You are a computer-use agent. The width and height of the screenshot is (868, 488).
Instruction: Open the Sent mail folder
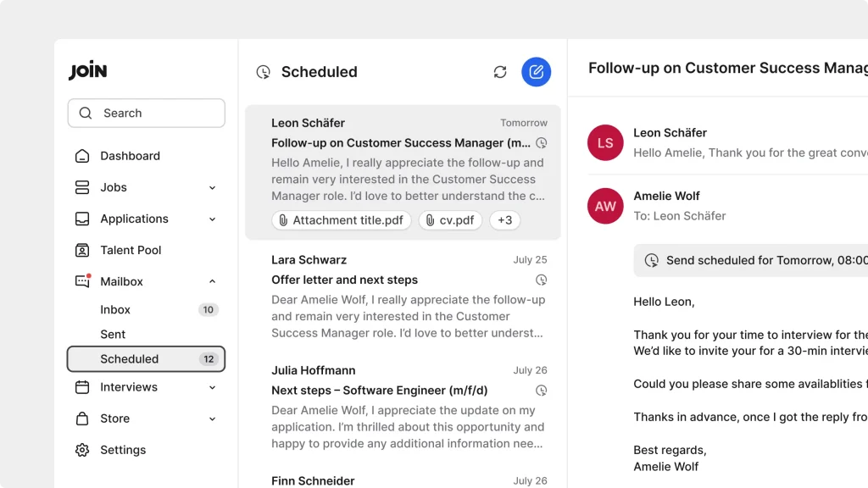pyautogui.click(x=113, y=334)
